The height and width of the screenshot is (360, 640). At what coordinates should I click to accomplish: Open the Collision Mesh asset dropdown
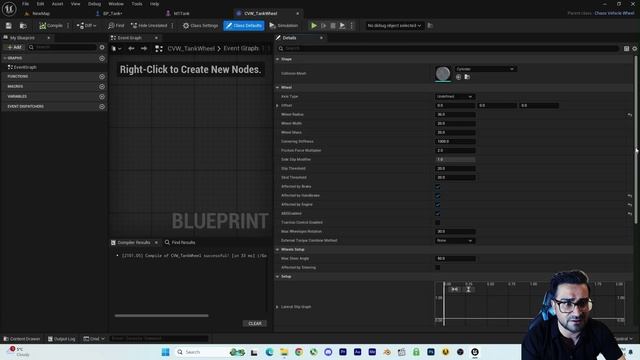pyautogui.click(x=485, y=69)
